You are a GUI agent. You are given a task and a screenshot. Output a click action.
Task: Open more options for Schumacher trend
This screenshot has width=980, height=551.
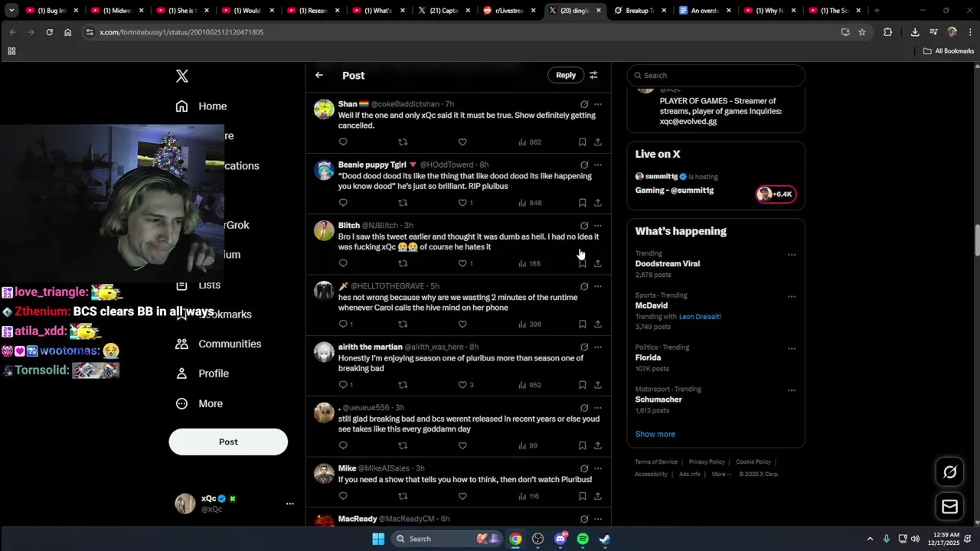792,390
